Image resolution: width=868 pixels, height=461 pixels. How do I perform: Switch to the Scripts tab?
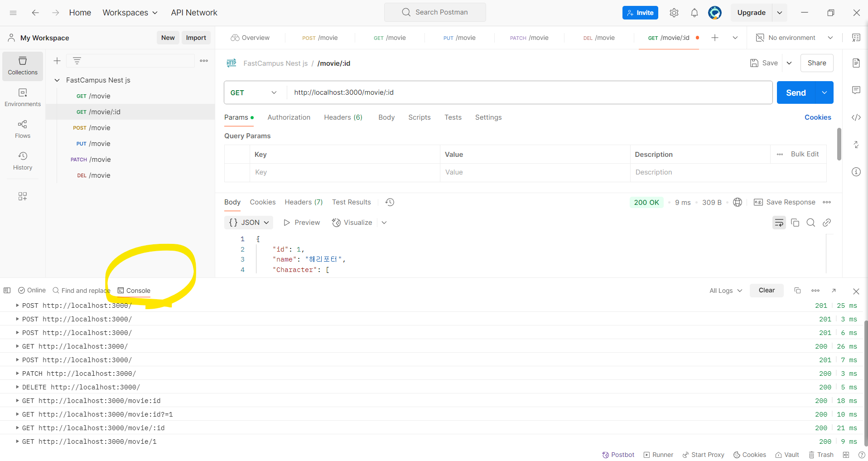420,117
